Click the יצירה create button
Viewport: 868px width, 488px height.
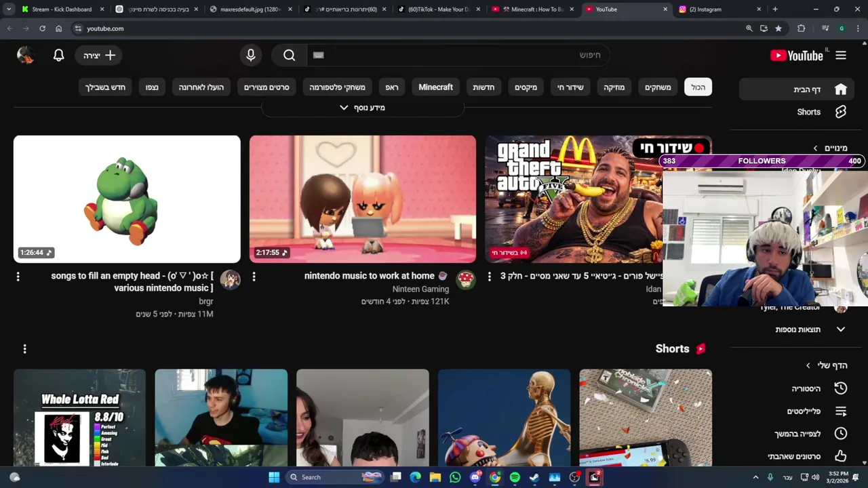point(99,56)
